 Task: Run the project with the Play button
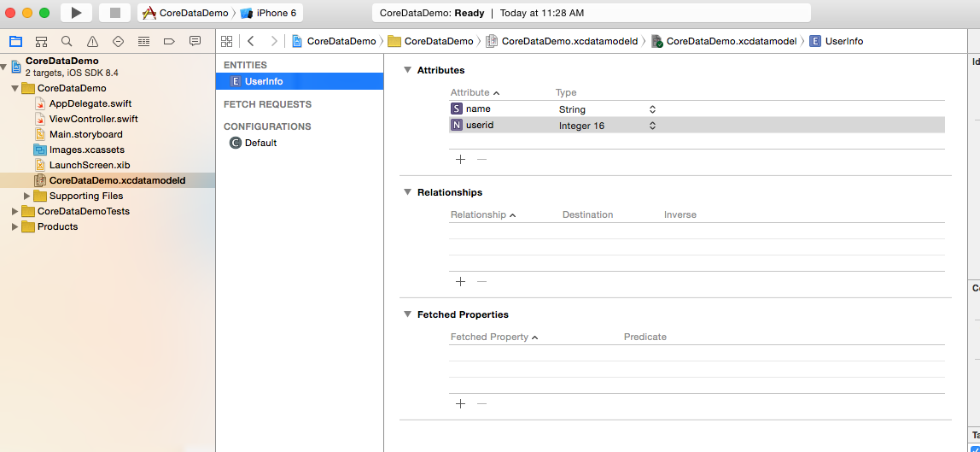point(76,13)
